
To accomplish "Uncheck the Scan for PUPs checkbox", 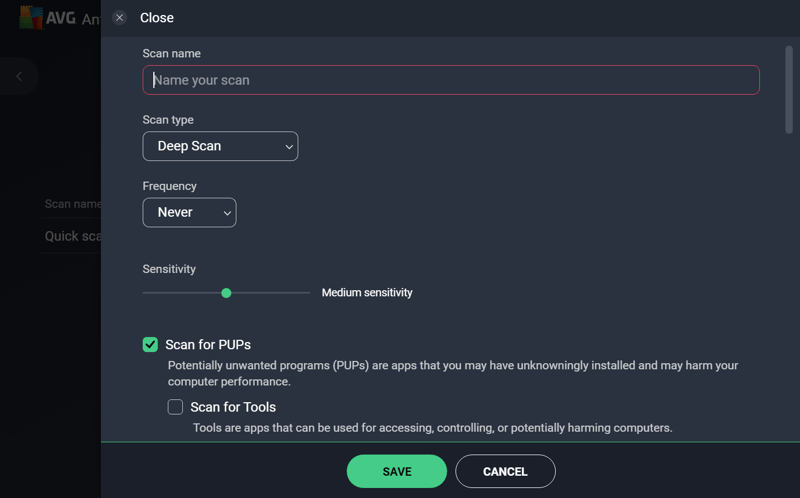I will (150, 344).
